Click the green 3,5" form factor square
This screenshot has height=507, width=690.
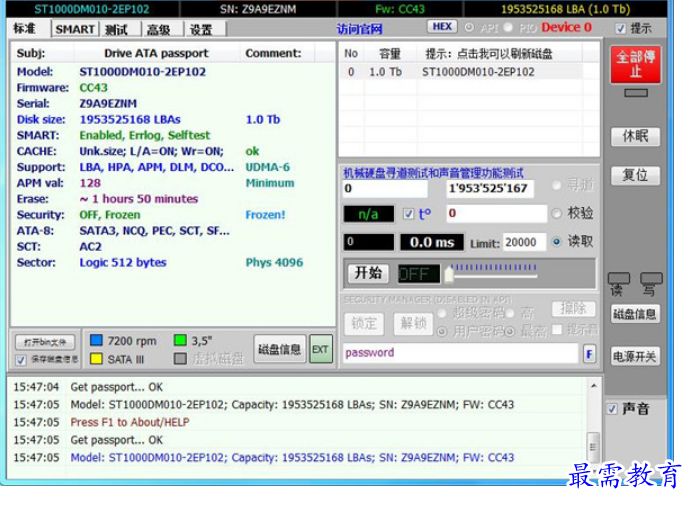point(180,340)
